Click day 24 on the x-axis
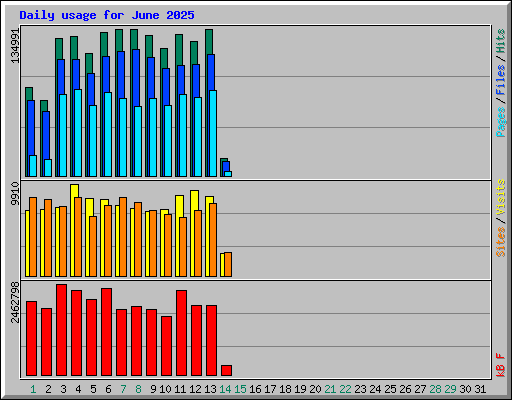 tap(375, 389)
